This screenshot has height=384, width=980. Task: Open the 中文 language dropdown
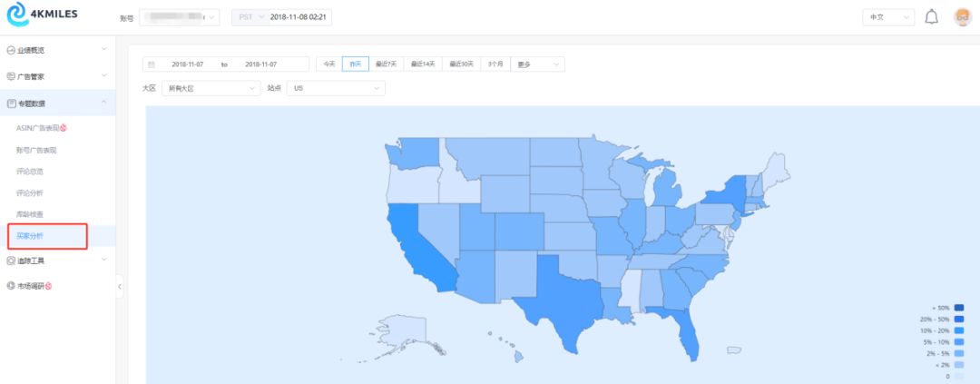[888, 17]
